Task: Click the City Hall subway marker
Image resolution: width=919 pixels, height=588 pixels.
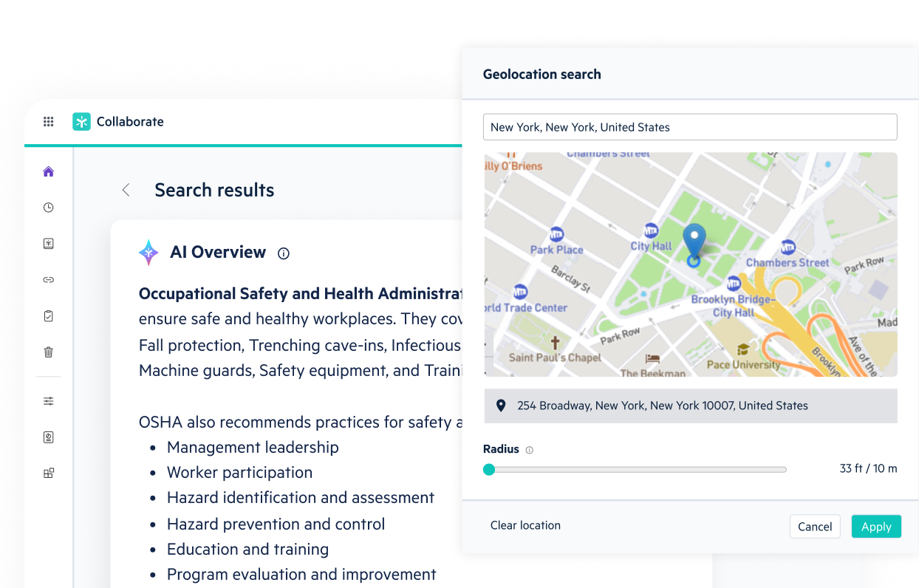Action: point(651,230)
